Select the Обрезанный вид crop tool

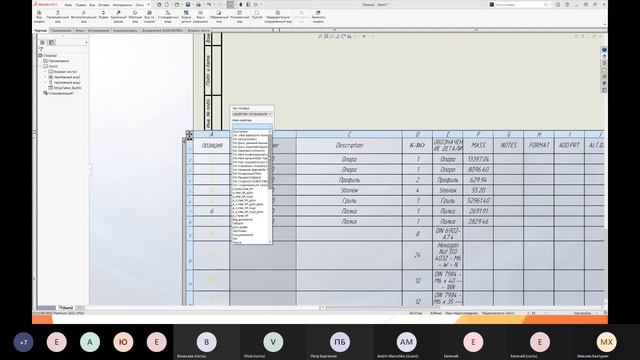pos(219,16)
